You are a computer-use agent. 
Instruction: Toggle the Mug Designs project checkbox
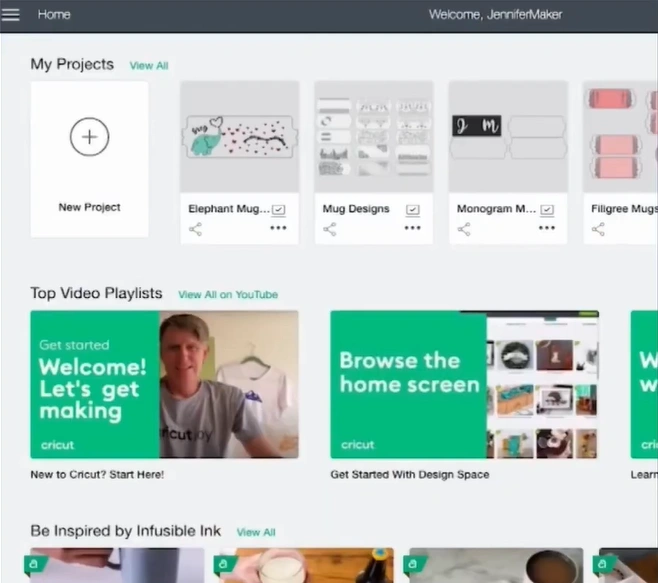tap(413, 209)
